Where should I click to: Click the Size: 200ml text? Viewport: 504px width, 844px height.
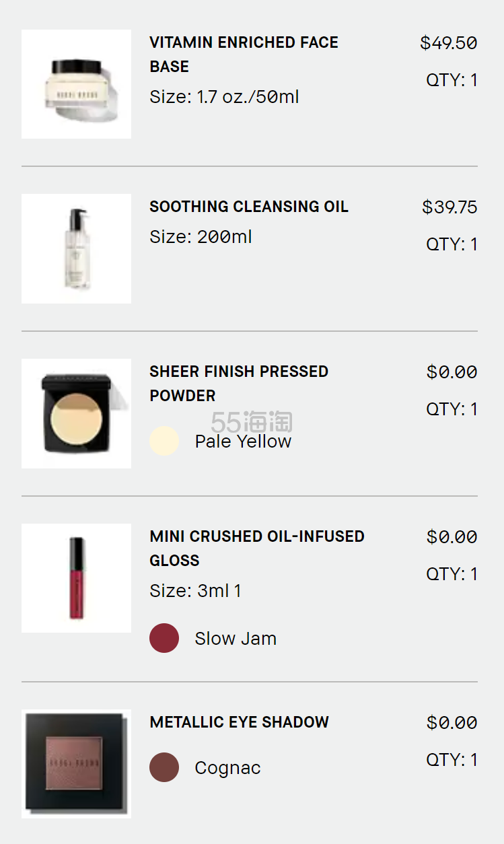(201, 237)
